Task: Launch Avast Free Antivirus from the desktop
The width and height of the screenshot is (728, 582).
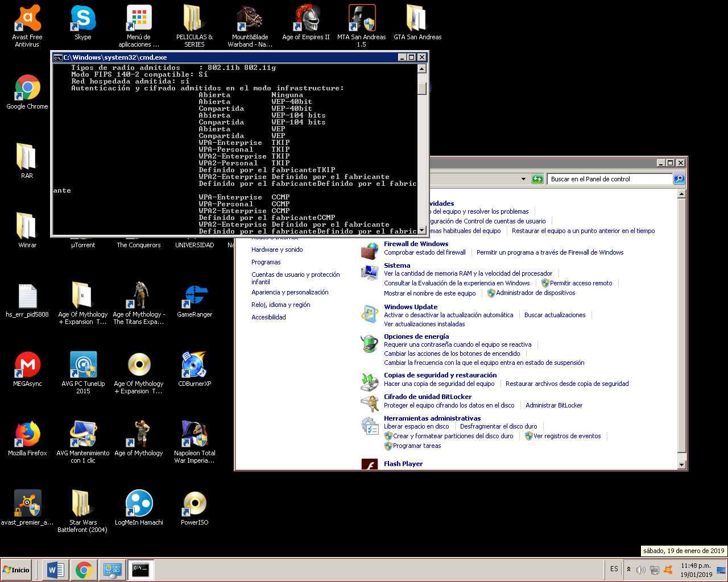Action: 27,19
